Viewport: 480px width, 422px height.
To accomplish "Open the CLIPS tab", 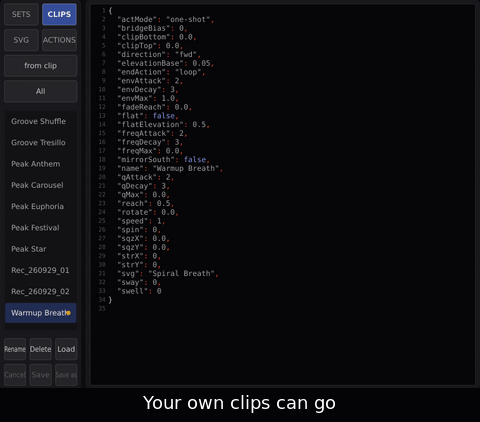I will coord(59,14).
